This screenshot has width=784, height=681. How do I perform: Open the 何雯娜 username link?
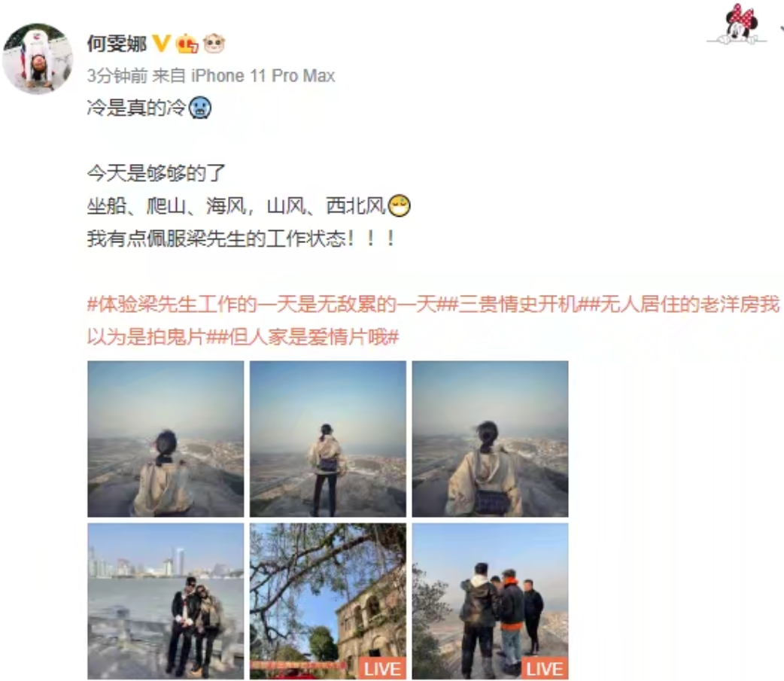(117, 44)
